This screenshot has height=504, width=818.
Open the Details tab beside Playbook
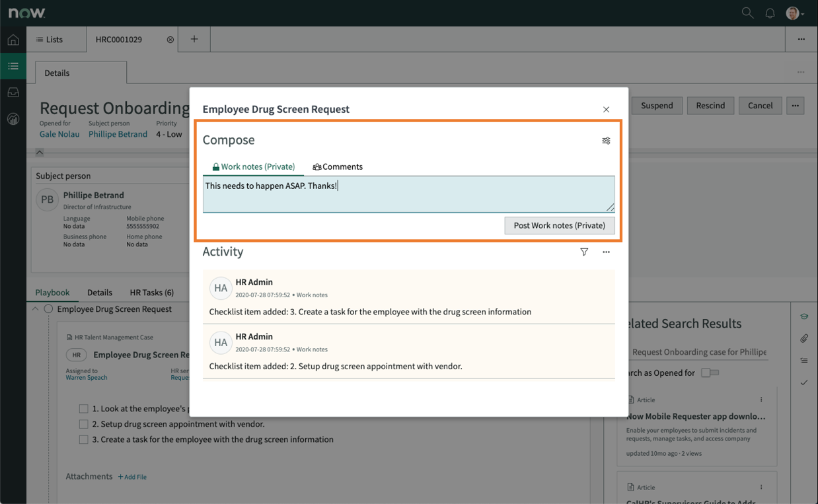(100, 292)
